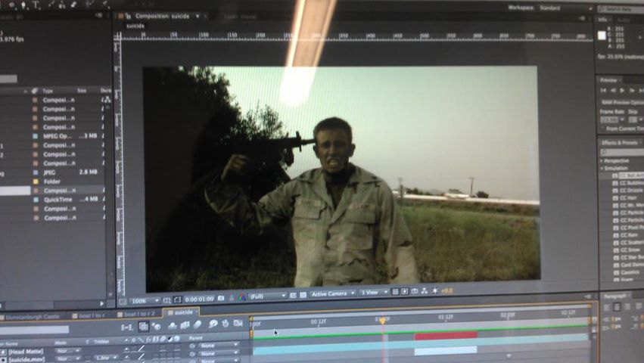The height and width of the screenshot is (363, 644).
Task: Open the Full resolution dropdown
Action: (x=267, y=296)
